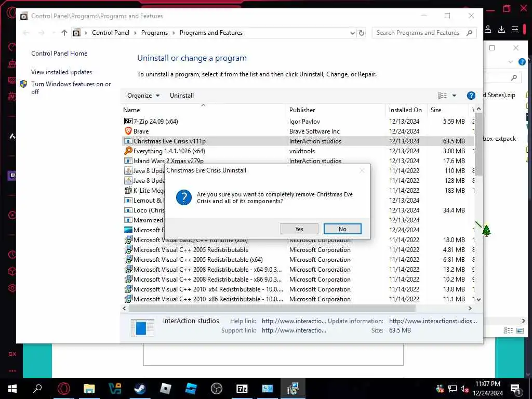This screenshot has width=532, height=399.
Task: Open Opera GX from the taskbar
Action: point(64,389)
